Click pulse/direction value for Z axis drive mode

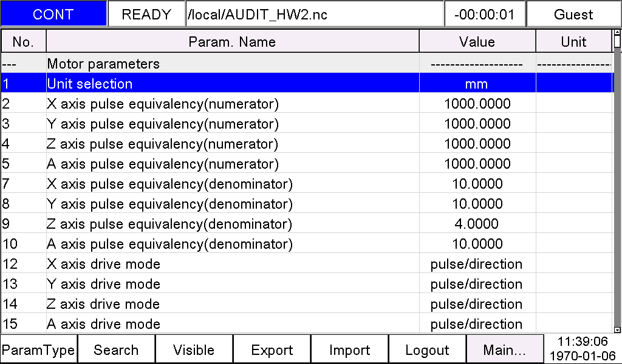point(477,303)
